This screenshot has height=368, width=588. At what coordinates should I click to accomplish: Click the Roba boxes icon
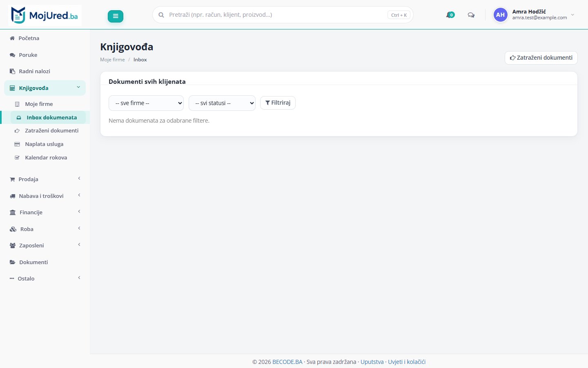click(13, 229)
